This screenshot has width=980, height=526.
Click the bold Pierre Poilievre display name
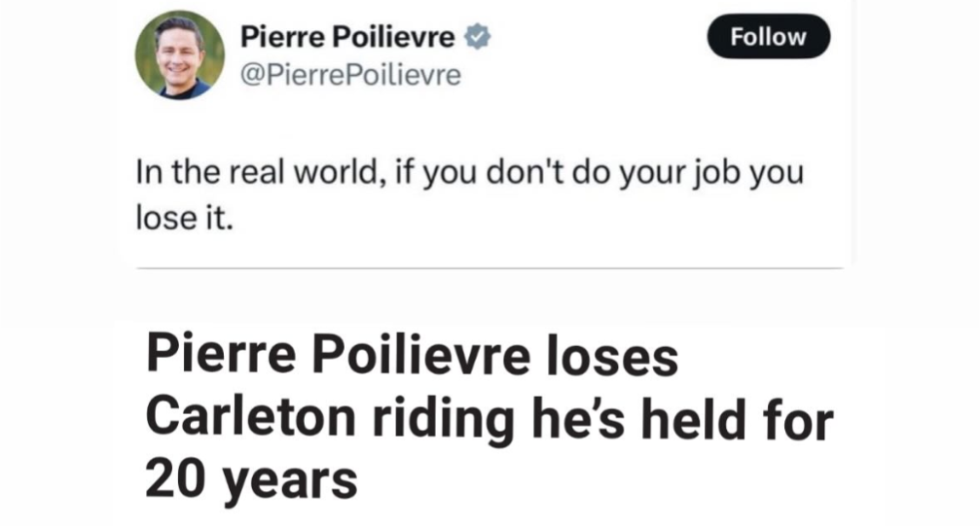coord(346,38)
